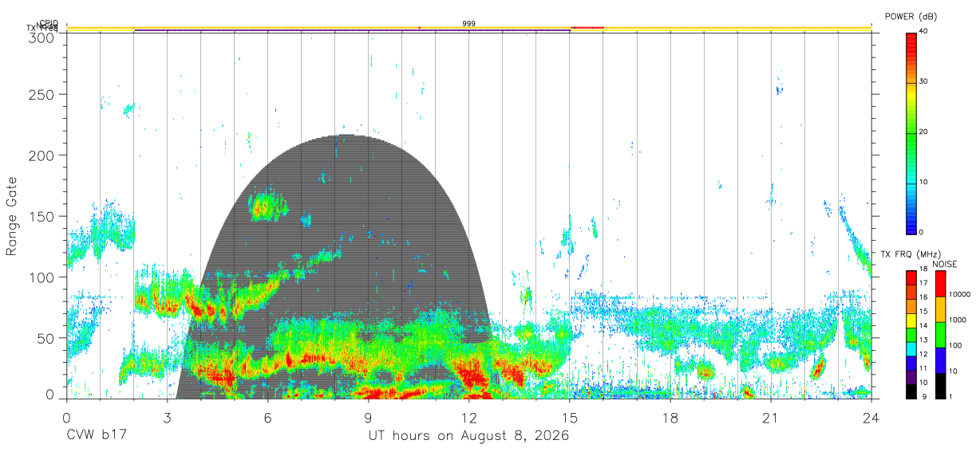Screen dimensions: 980x452
Task: Click the 13 label in TX FRQ legend
Action: click(924, 340)
